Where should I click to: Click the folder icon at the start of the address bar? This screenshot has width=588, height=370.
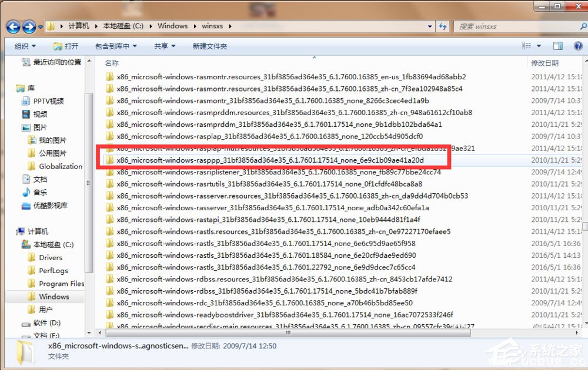point(52,26)
